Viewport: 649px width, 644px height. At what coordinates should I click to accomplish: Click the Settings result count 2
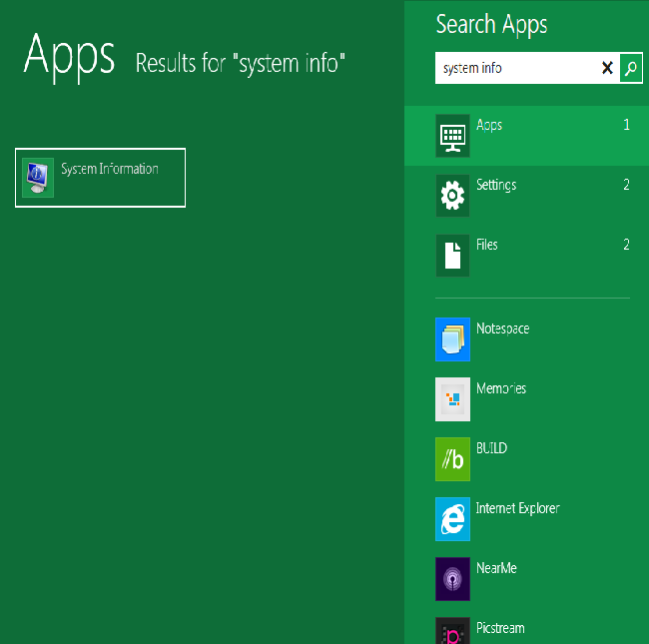[x=626, y=185]
